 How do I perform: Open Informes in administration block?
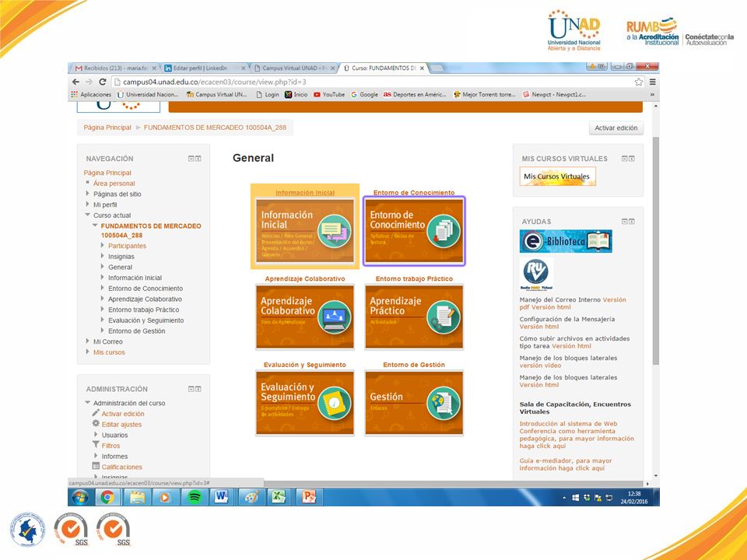pyautogui.click(x=114, y=457)
